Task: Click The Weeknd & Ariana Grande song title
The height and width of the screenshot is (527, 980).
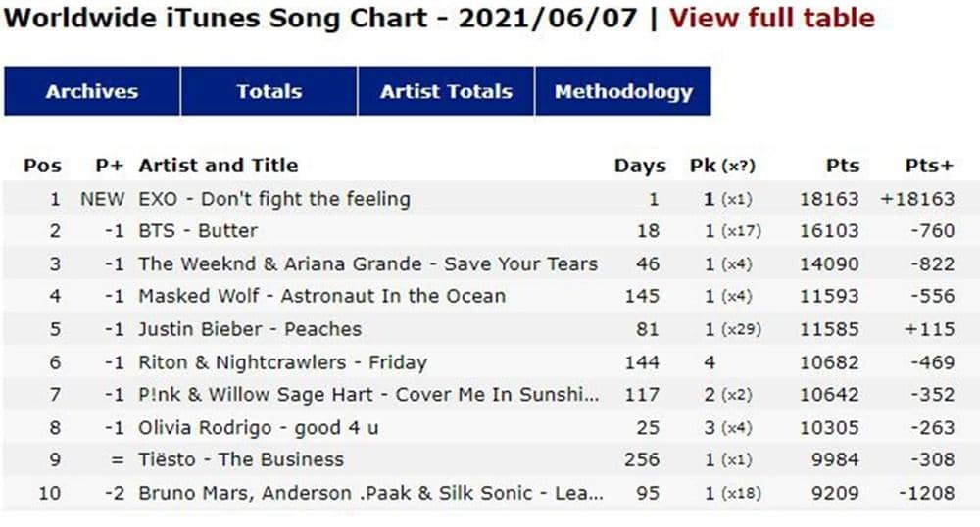Action: [x=367, y=263]
